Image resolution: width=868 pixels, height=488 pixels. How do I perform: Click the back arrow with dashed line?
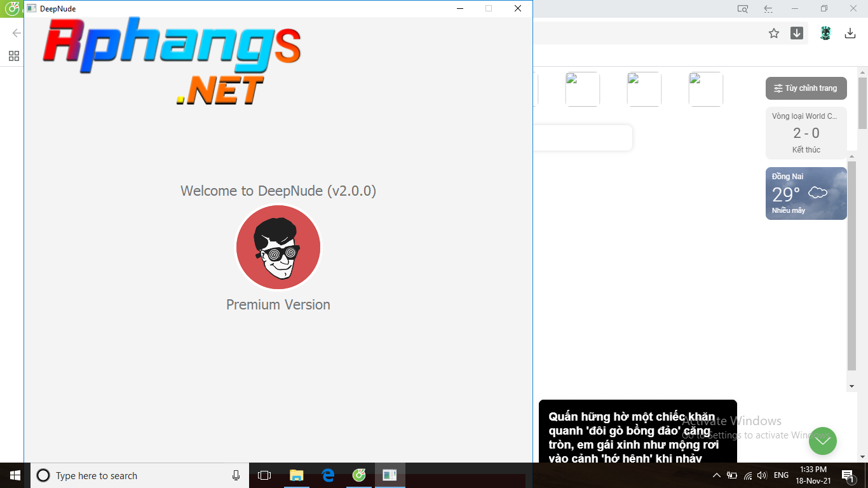(768, 9)
